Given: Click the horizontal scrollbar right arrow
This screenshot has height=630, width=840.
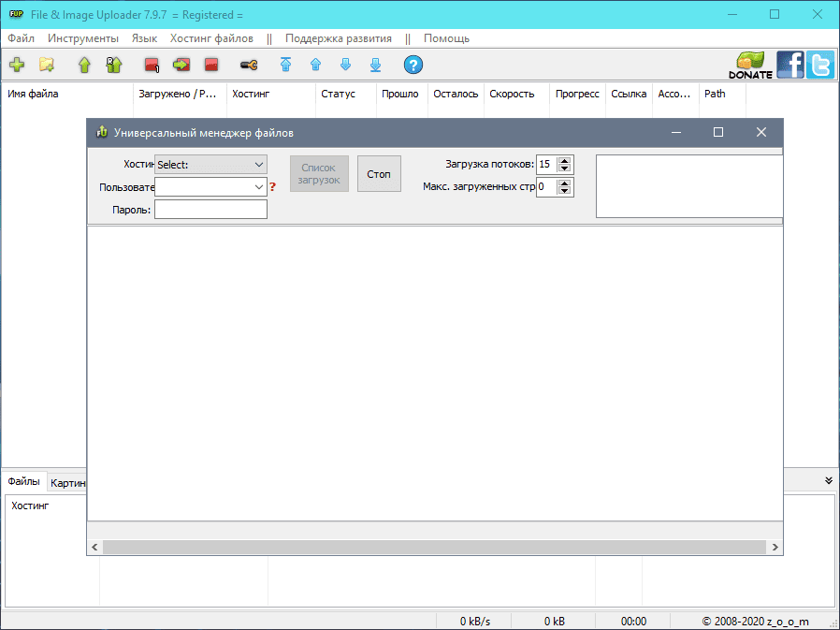Looking at the screenshot, I should (x=775, y=548).
